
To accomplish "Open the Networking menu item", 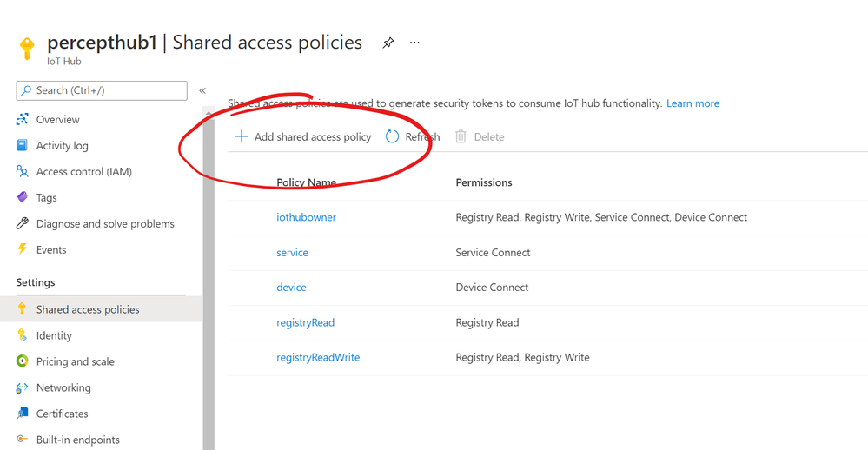I will (63, 388).
